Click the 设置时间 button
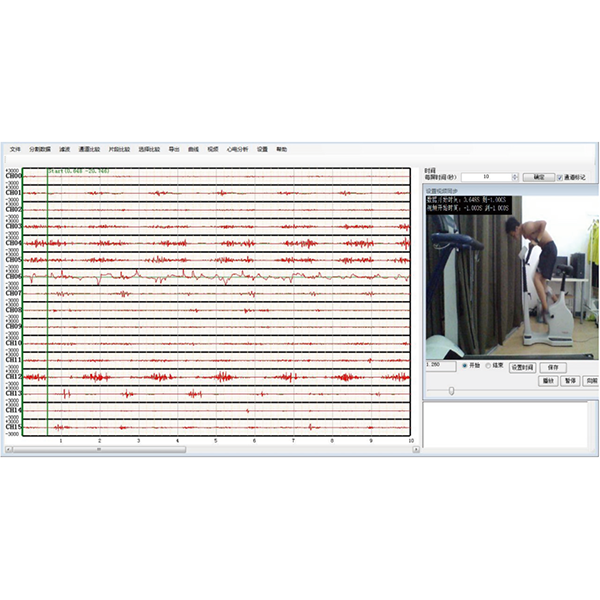The width and height of the screenshot is (600, 600). coord(523,367)
